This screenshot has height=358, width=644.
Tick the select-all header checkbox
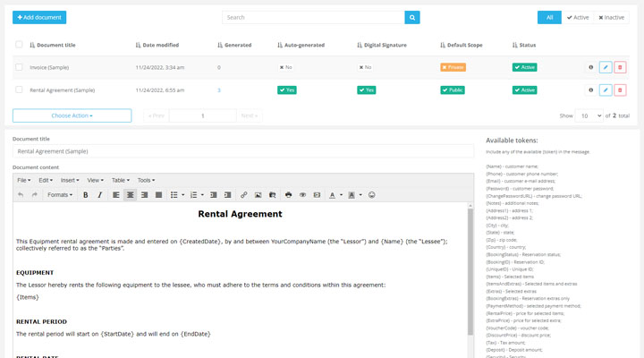19,45
